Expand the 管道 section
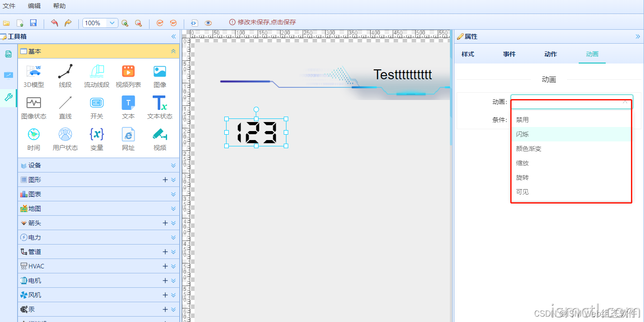The width and height of the screenshot is (644, 322). click(173, 252)
